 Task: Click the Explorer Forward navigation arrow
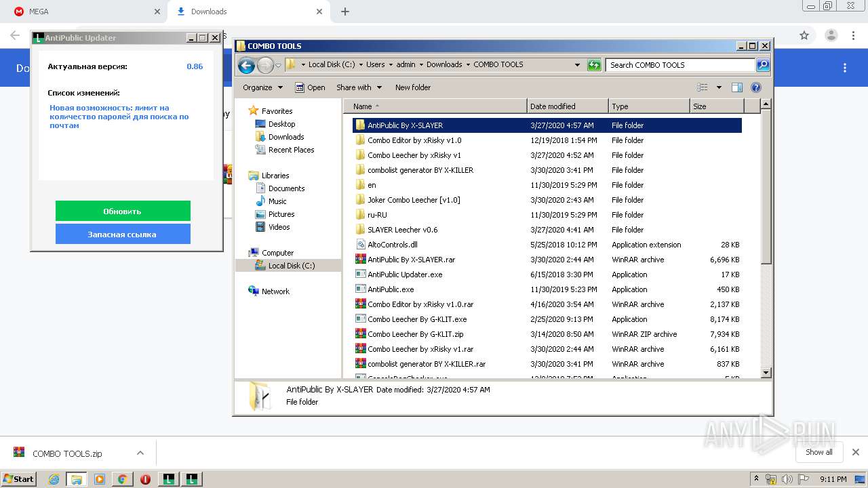[x=265, y=65]
